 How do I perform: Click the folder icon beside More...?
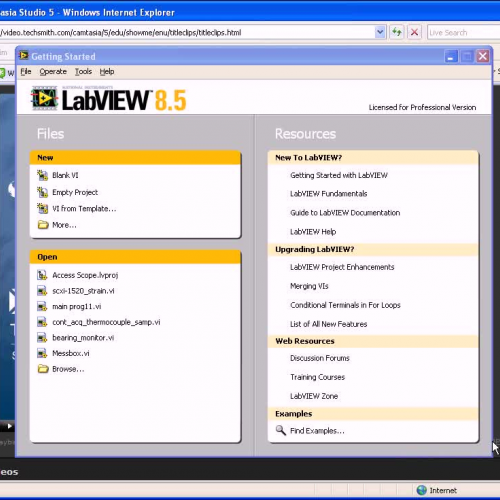[x=43, y=225]
